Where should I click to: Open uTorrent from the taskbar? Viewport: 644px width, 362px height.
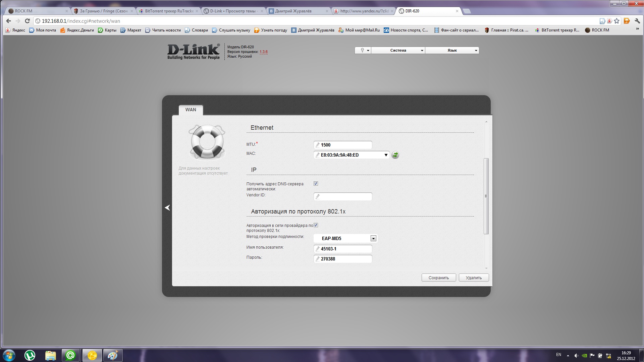point(30,355)
